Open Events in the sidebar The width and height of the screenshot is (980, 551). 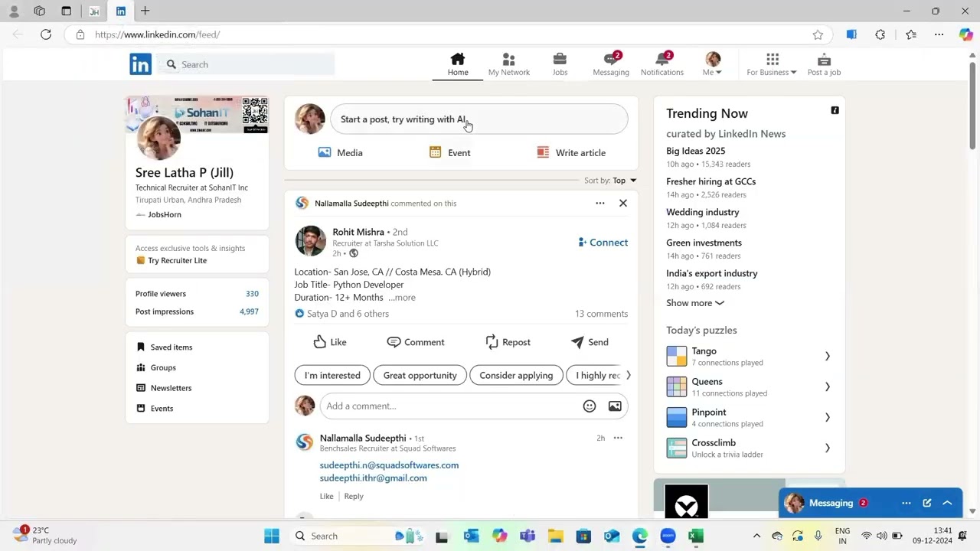pyautogui.click(x=154, y=408)
